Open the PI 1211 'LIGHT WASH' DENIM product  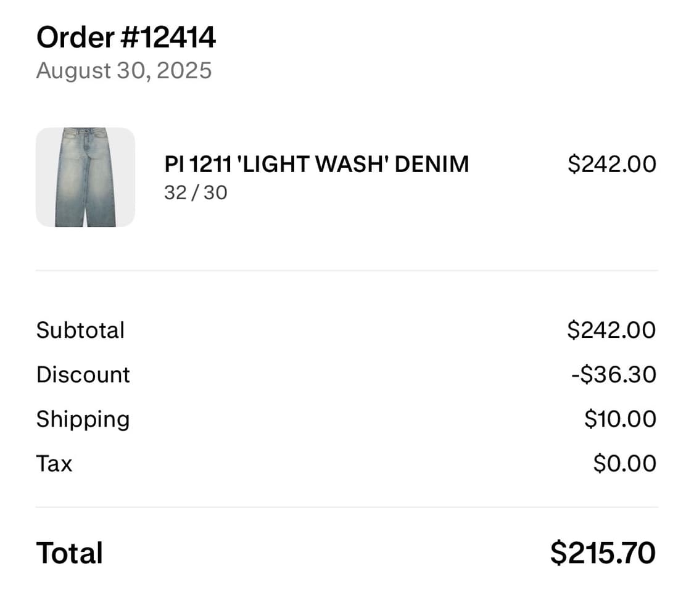316,164
